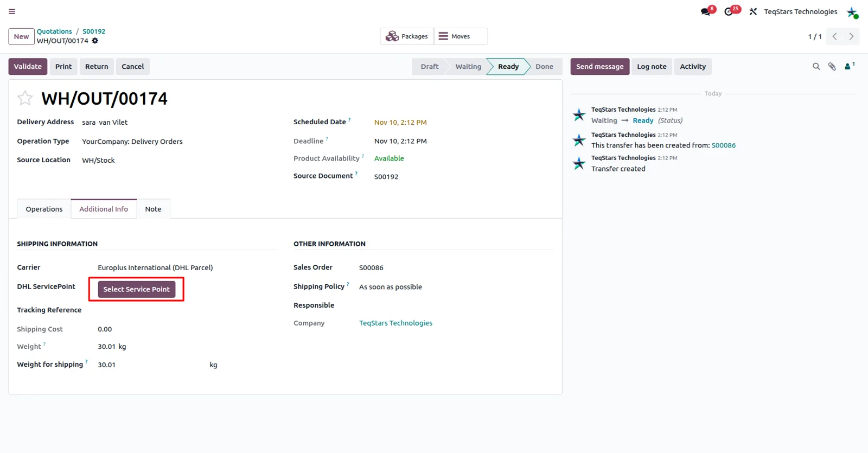
Task: Click the Print button
Action: (x=63, y=66)
